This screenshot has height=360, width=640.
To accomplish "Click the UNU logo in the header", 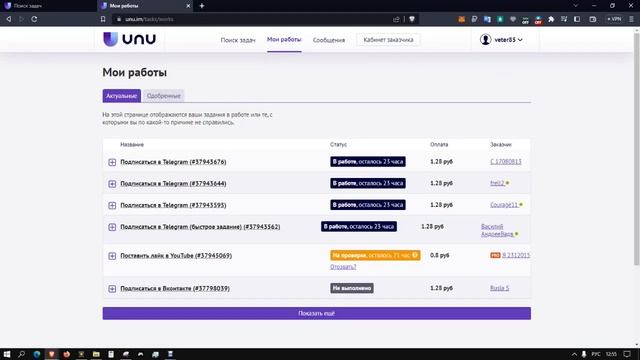I will click(x=129, y=39).
